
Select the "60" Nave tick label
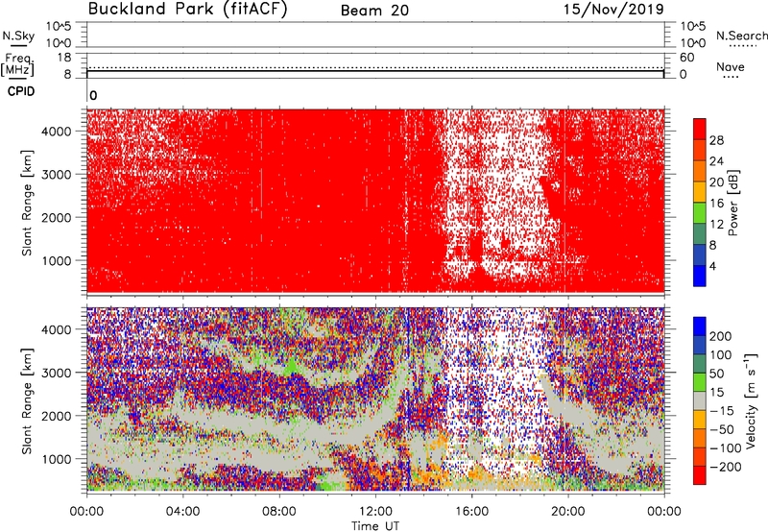686,58
